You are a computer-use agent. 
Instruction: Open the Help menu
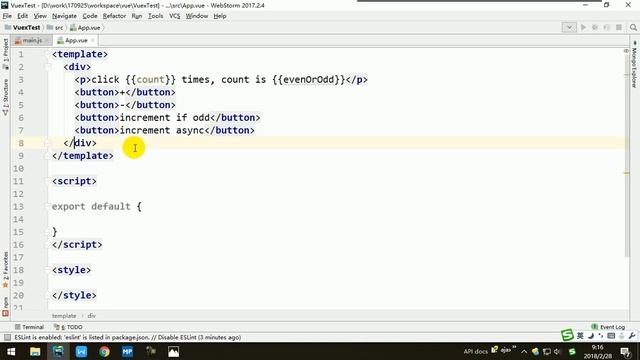tap(220, 16)
